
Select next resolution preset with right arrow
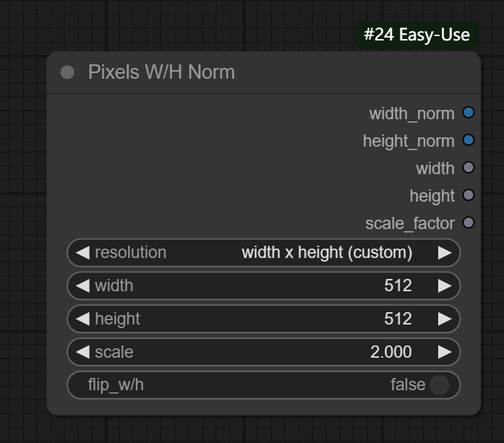[x=445, y=252]
